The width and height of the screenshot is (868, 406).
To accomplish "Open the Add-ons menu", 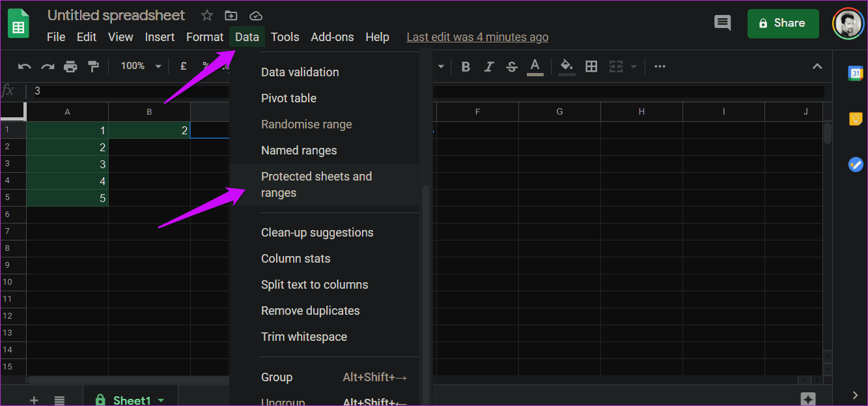I will point(332,37).
